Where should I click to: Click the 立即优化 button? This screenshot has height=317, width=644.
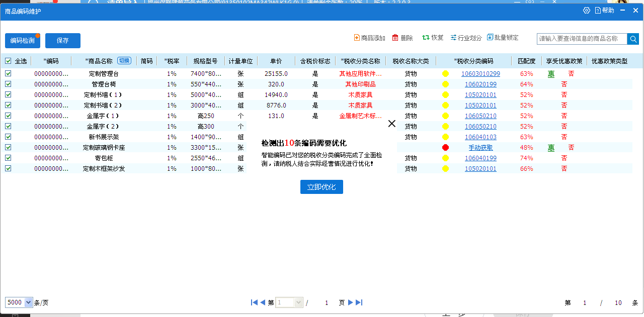321,187
